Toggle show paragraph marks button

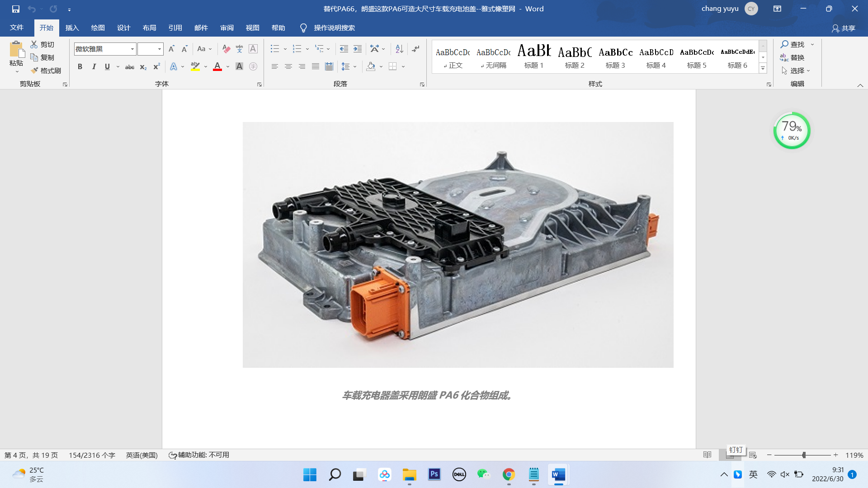pos(415,49)
